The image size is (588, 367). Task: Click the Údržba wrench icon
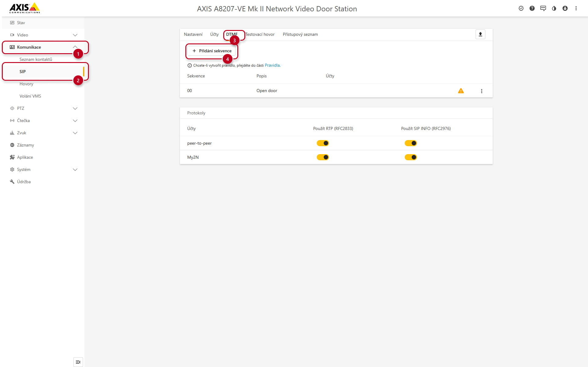pyautogui.click(x=12, y=182)
